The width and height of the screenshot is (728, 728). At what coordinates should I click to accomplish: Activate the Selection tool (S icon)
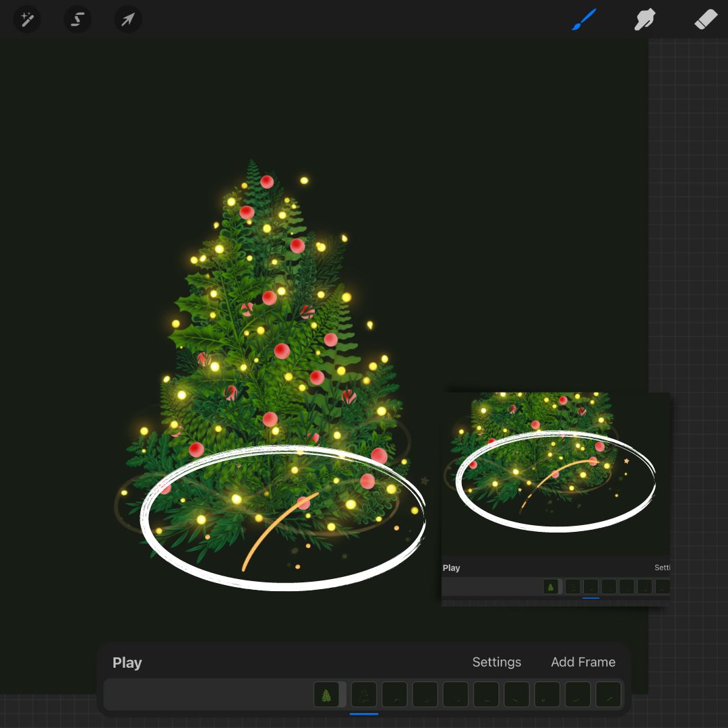(x=77, y=20)
